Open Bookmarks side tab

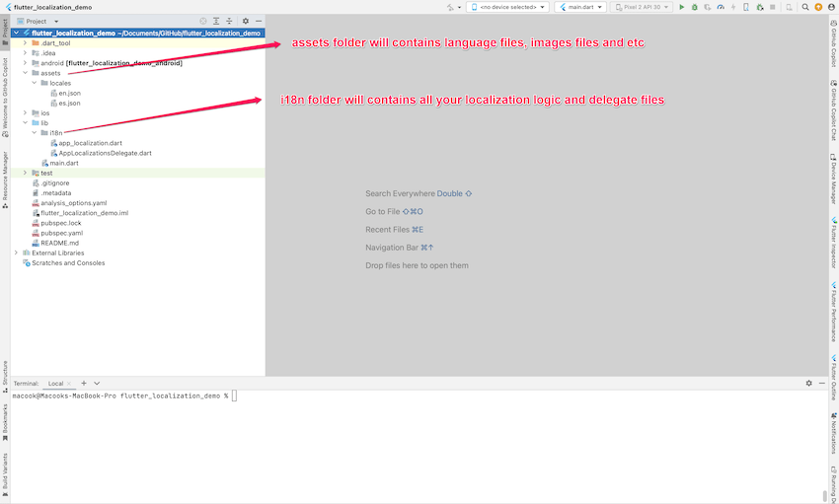coord(5,422)
